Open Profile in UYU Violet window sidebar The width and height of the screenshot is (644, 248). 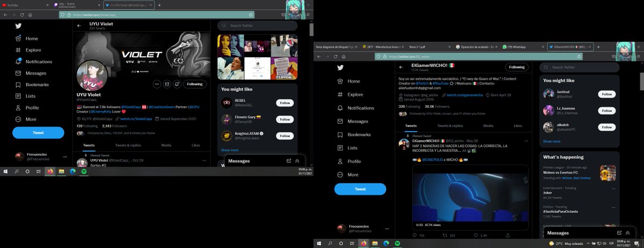(27, 108)
